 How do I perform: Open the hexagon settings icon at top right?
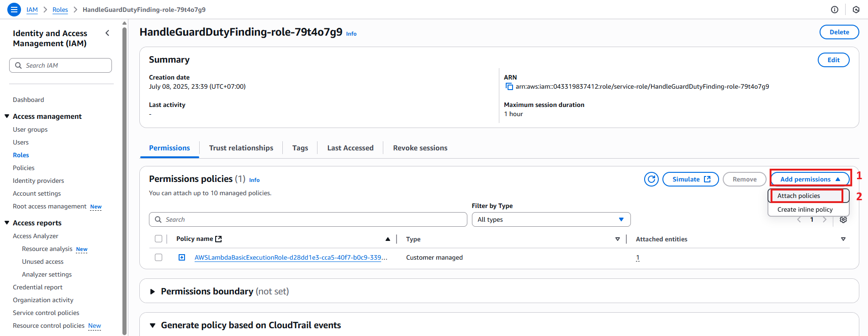[x=856, y=10]
